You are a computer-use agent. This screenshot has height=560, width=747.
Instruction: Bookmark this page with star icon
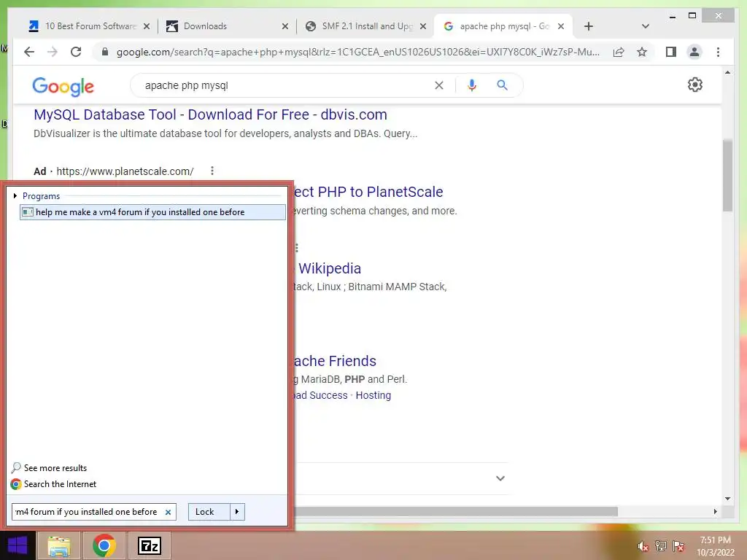click(642, 52)
